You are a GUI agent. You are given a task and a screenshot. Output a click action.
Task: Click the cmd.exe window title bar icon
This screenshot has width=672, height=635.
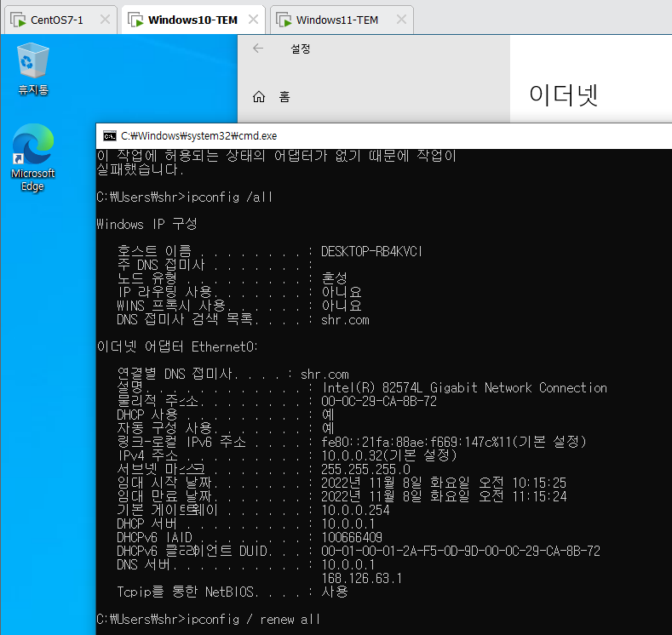[x=110, y=136]
